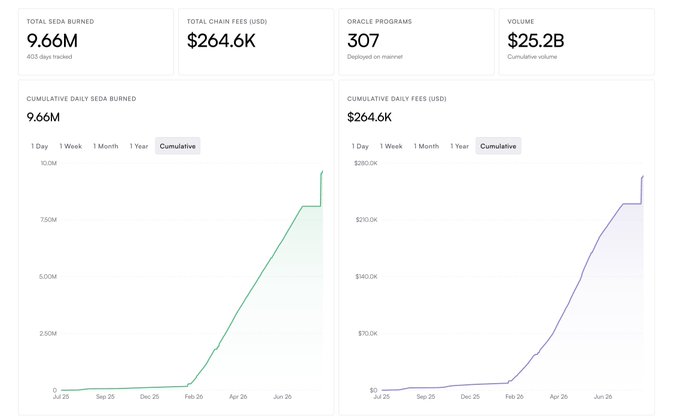The image size is (680, 419).
Task: Select 1 Year range on SEDA burned chart
Action: click(139, 146)
